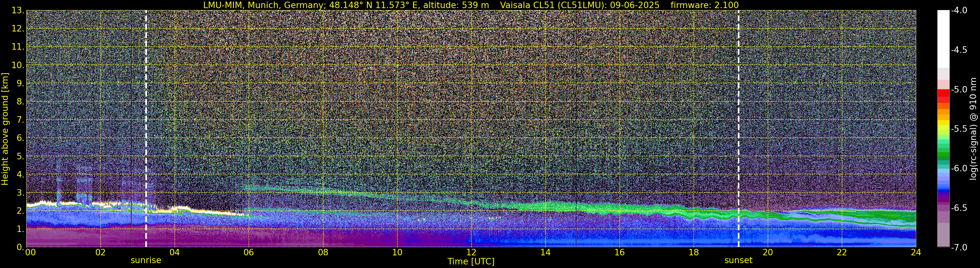
Task: Click the '10.' height axis tick label
Action: tap(18, 65)
